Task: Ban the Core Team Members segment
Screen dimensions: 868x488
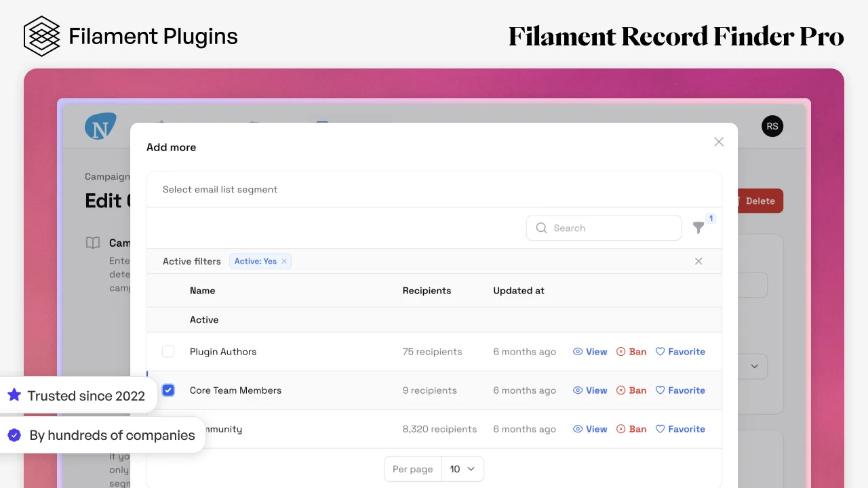Action: [631, 390]
